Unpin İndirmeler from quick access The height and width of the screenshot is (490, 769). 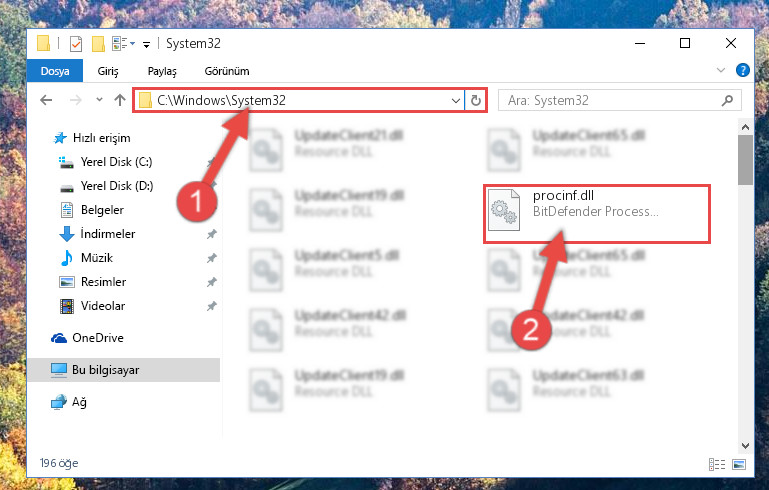pyautogui.click(x=211, y=234)
